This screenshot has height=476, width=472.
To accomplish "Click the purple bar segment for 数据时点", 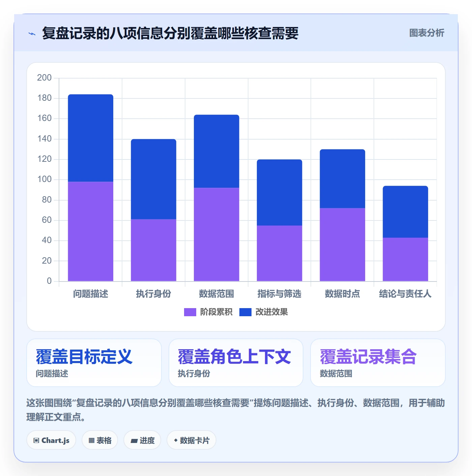I will click(343, 245).
